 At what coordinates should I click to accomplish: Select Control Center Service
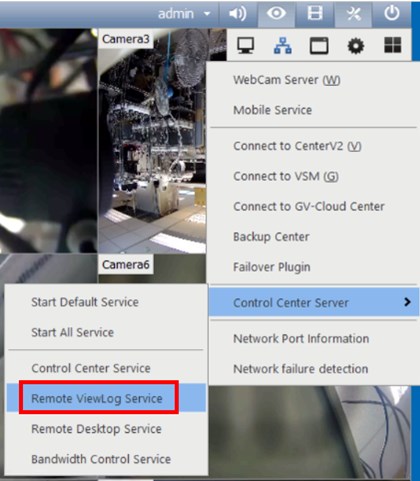[x=106, y=368]
